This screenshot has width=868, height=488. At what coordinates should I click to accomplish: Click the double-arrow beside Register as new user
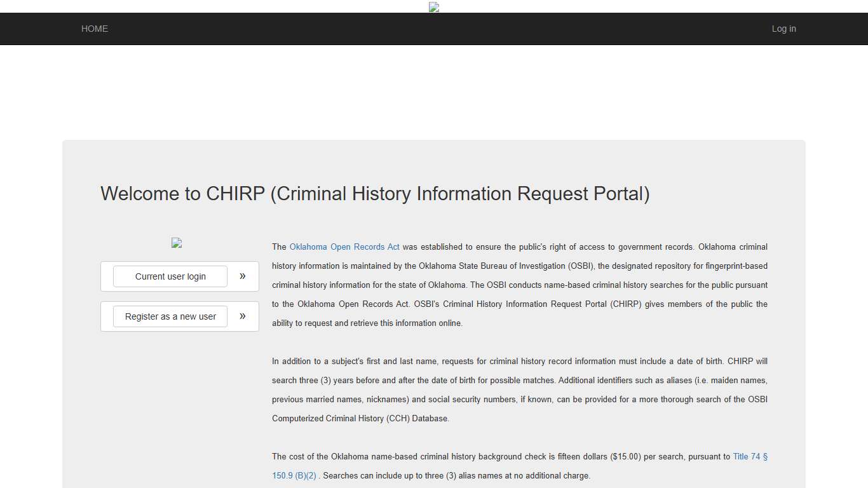point(242,316)
